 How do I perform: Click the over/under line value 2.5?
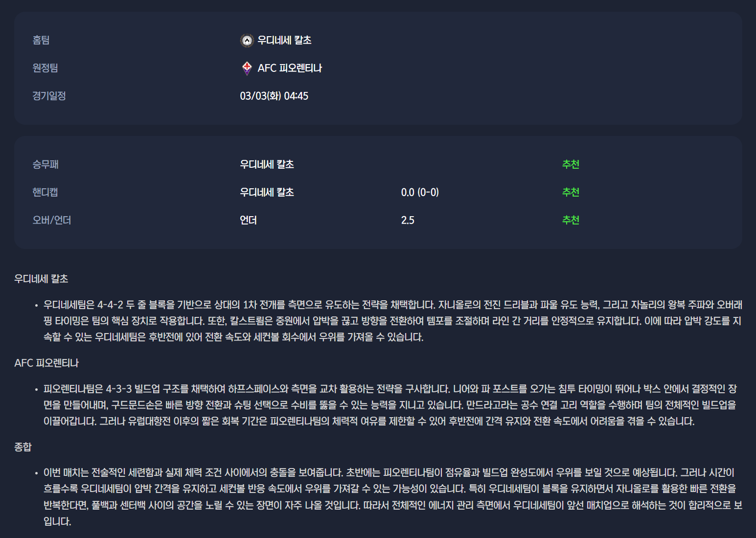[408, 220]
